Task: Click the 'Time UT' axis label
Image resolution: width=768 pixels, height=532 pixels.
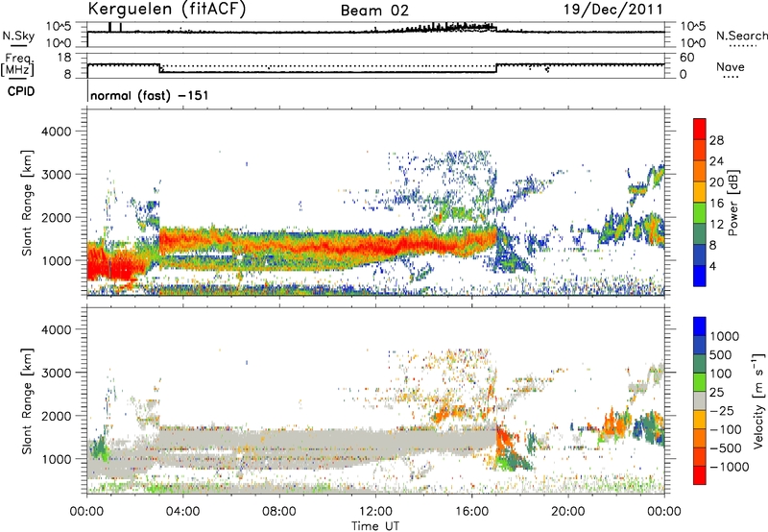Action: tap(374, 526)
